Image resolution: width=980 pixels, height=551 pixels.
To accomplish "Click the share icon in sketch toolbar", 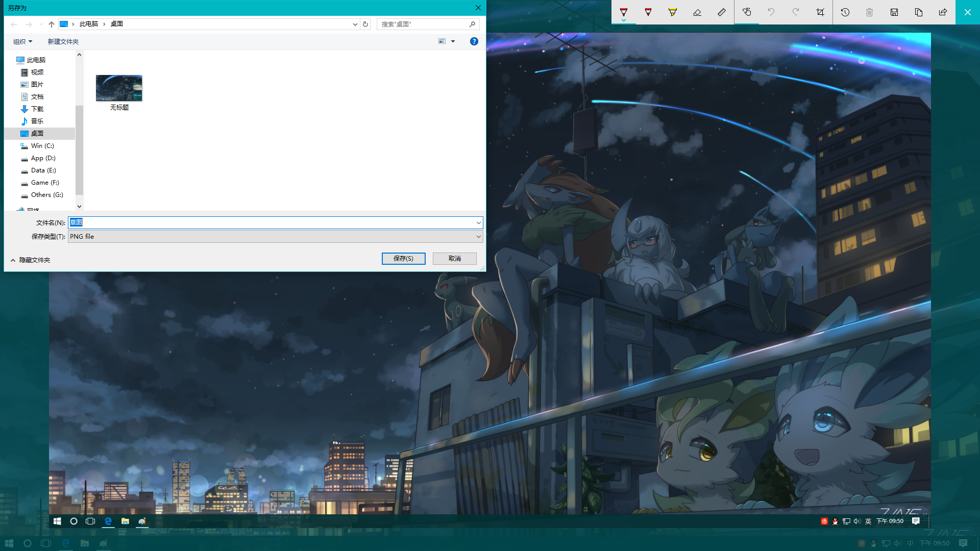I will [x=943, y=12].
